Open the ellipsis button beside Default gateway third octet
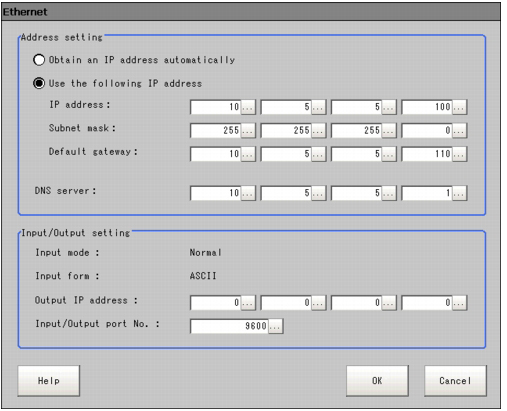The image size is (507, 411). point(389,154)
